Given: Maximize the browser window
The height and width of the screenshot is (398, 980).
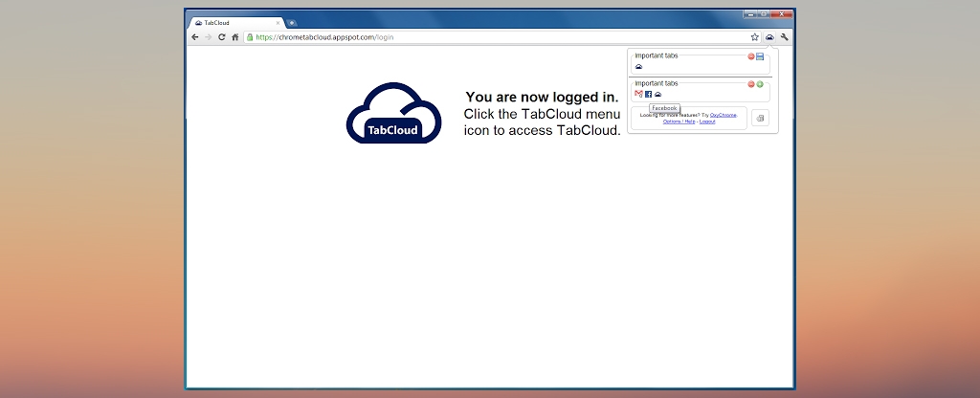Looking at the screenshot, I should [764, 13].
